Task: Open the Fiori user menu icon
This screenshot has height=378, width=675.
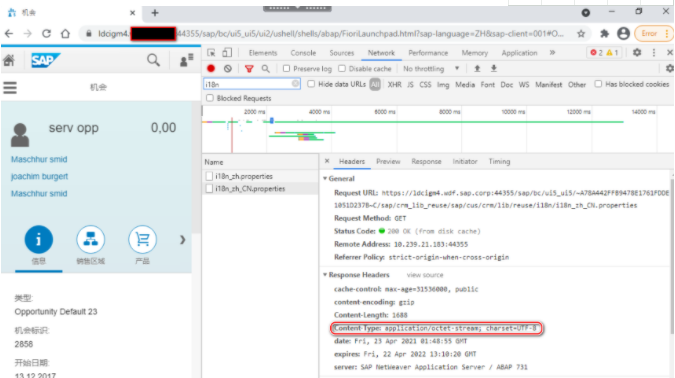Action: tap(186, 60)
